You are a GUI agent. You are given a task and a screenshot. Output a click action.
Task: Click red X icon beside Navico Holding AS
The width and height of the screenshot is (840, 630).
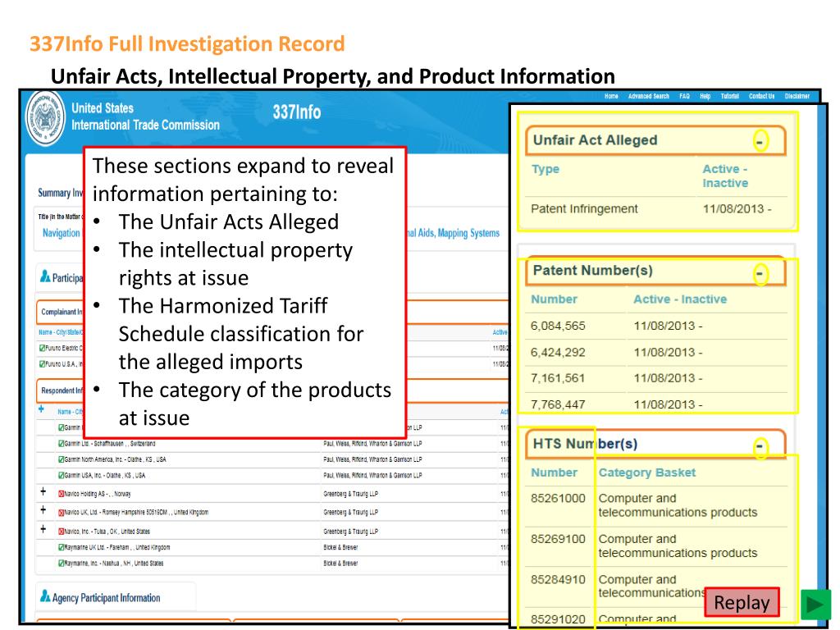tap(61, 494)
